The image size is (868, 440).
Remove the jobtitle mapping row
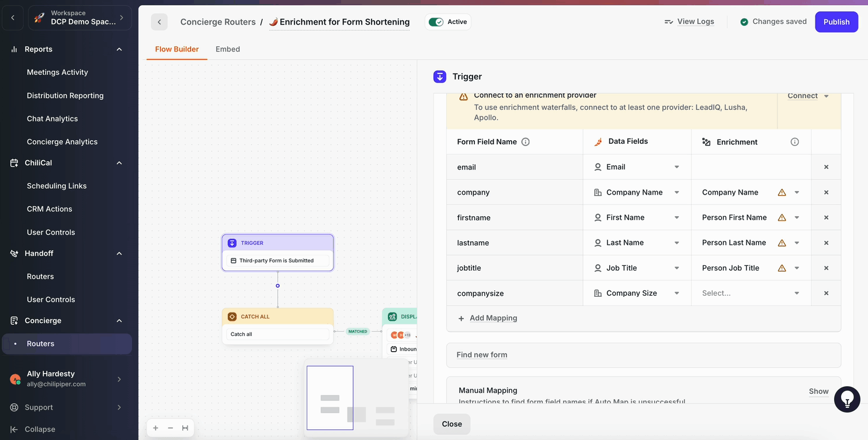pyautogui.click(x=826, y=268)
